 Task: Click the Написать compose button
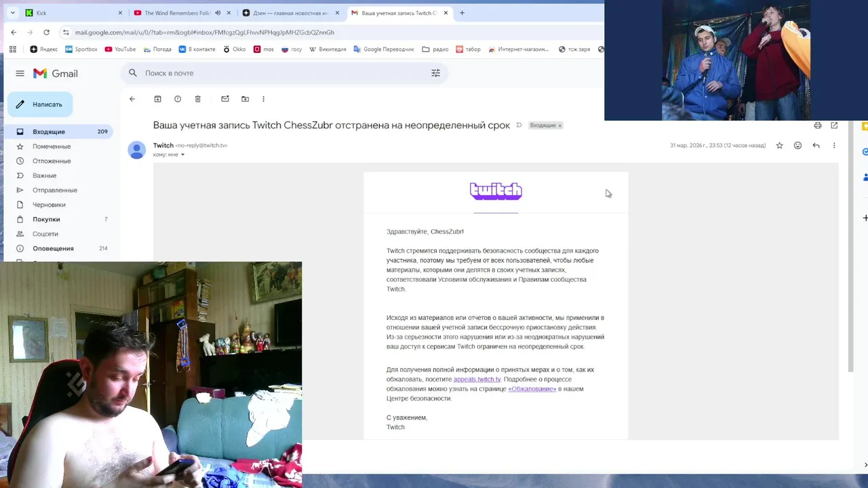(40, 104)
